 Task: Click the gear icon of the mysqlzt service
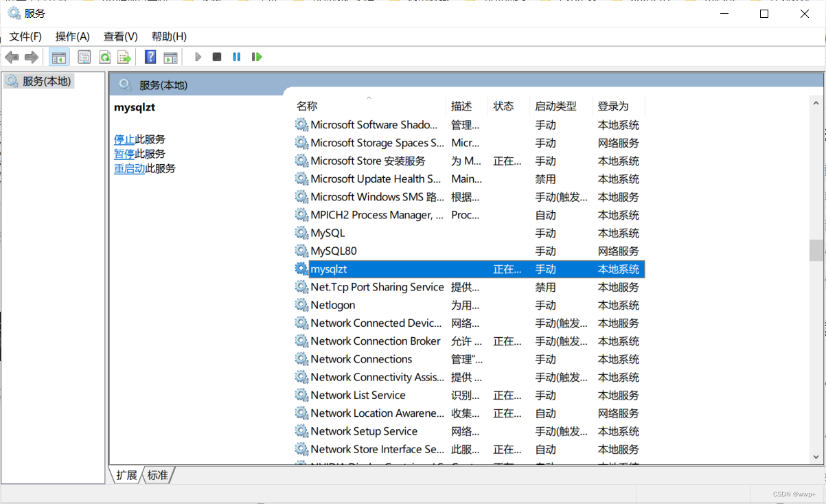[301, 268]
